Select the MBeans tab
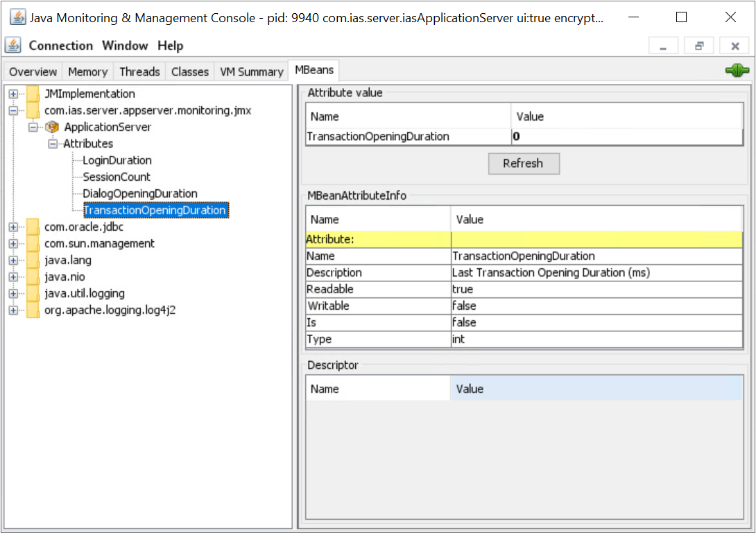Image resolution: width=756 pixels, height=533 pixels. [314, 71]
